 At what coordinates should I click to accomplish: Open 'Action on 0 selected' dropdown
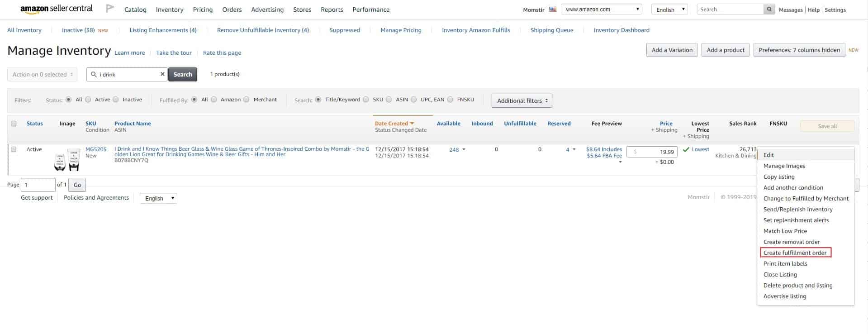43,75
